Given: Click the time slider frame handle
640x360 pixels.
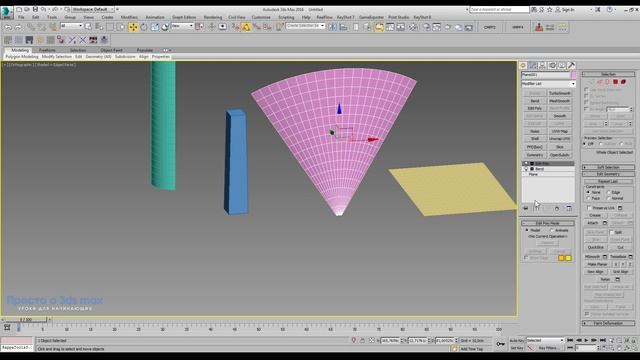Looking at the screenshot, I should [26, 320].
